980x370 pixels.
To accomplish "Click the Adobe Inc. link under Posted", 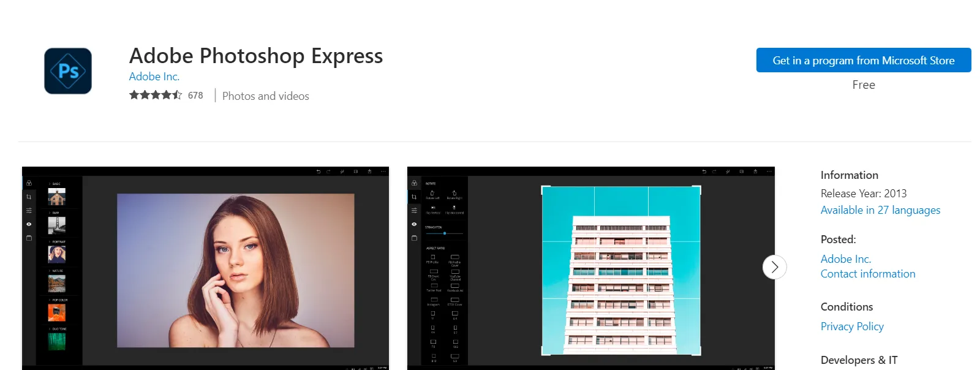I will pyautogui.click(x=845, y=259).
